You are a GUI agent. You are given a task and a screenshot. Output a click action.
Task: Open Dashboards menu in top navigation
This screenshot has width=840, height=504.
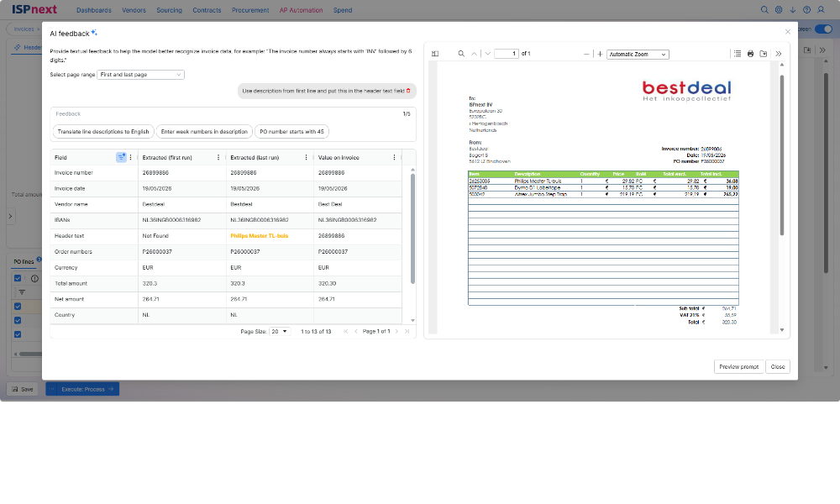pos(94,10)
